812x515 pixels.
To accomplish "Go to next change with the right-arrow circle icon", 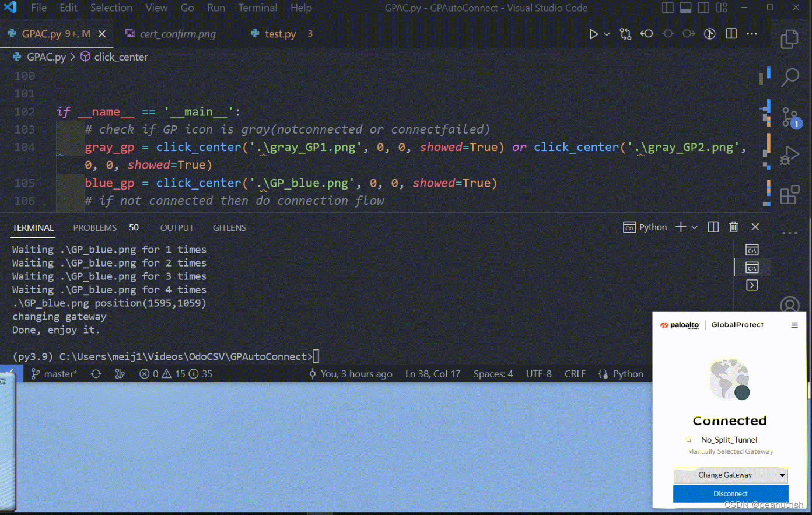I will click(x=689, y=34).
